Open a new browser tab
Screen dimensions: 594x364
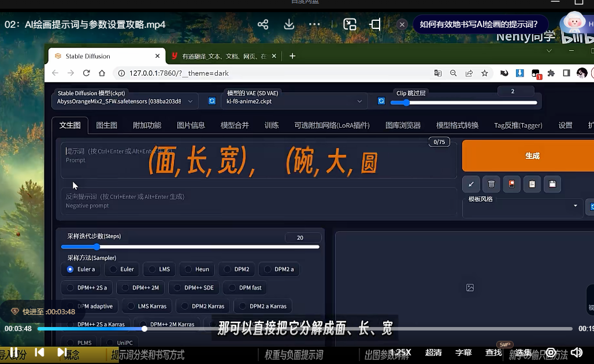[292, 56]
